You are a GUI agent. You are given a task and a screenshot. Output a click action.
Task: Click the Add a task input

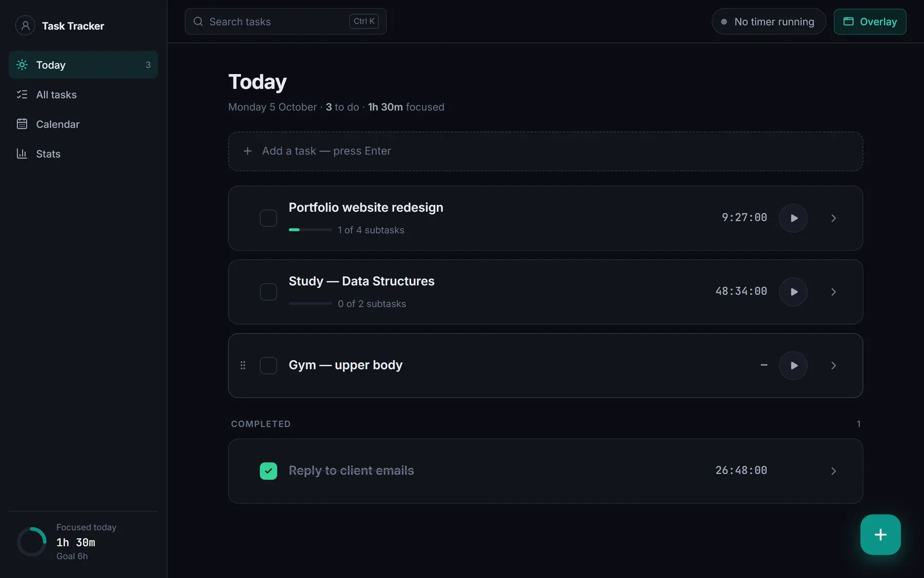tap(546, 151)
